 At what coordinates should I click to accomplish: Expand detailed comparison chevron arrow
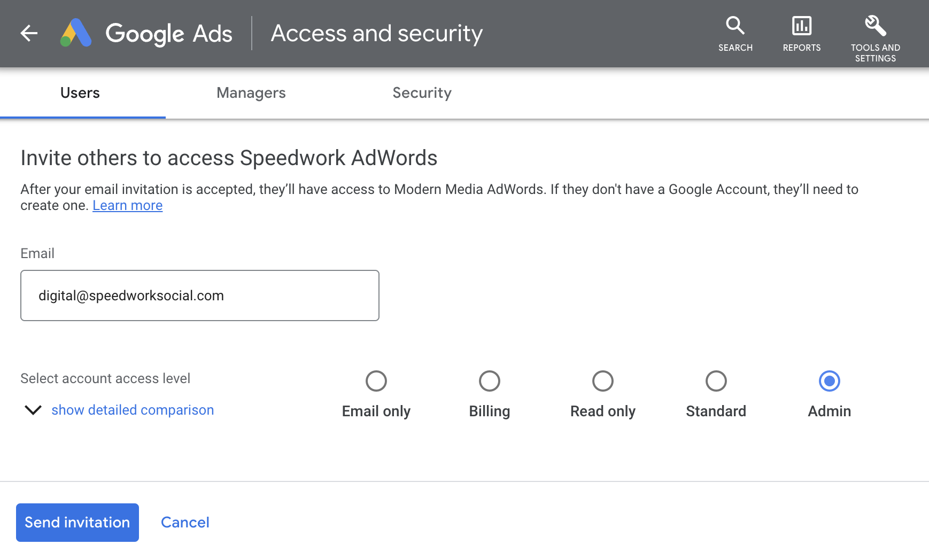point(33,410)
